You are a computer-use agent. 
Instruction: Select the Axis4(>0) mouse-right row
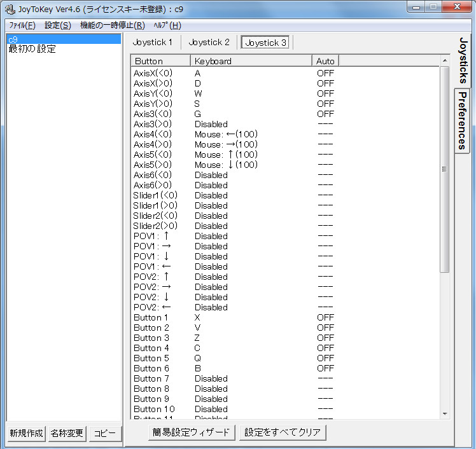pyautogui.click(x=285, y=144)
